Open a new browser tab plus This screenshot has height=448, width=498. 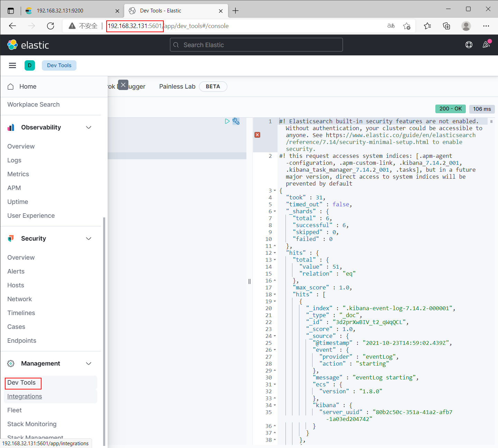pos(236,11)
